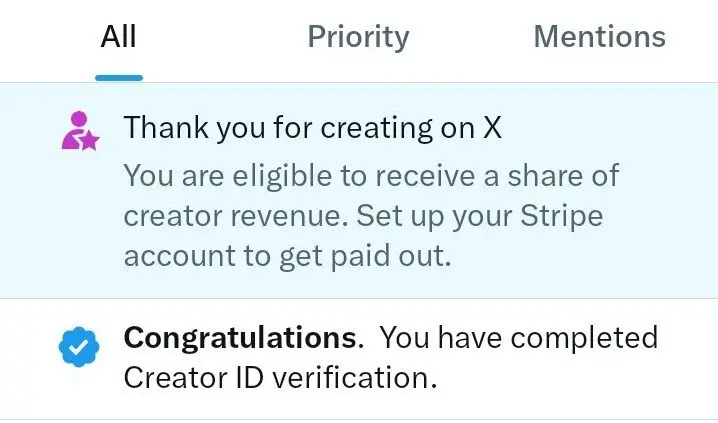
Task: Tap "You have completed" text
Action: [519, 338]
